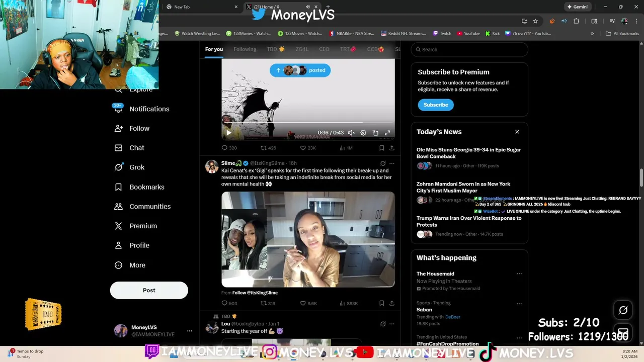
Task: Reply to Slime's post with 503 replies
Action: tap(229, 303)
